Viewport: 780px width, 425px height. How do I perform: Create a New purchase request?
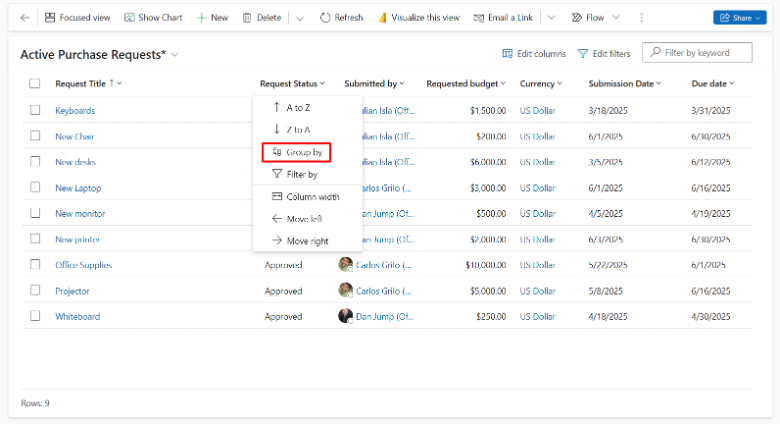pyautogui.click(x=212, y=18)
